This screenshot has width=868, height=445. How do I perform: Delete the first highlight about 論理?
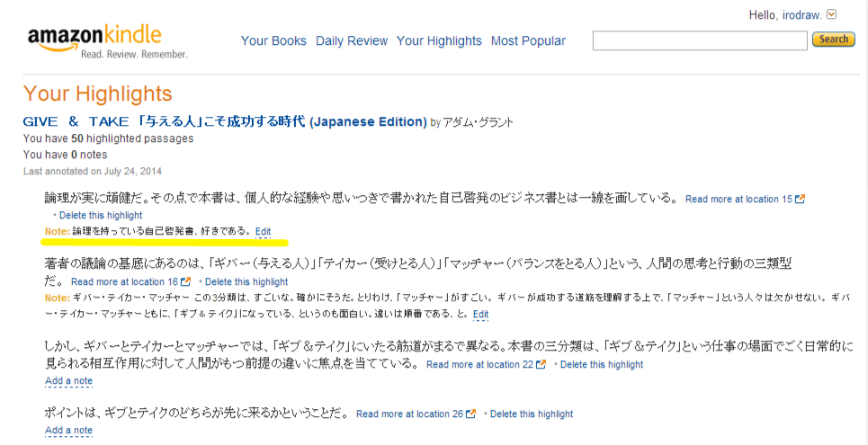[101, 215]
